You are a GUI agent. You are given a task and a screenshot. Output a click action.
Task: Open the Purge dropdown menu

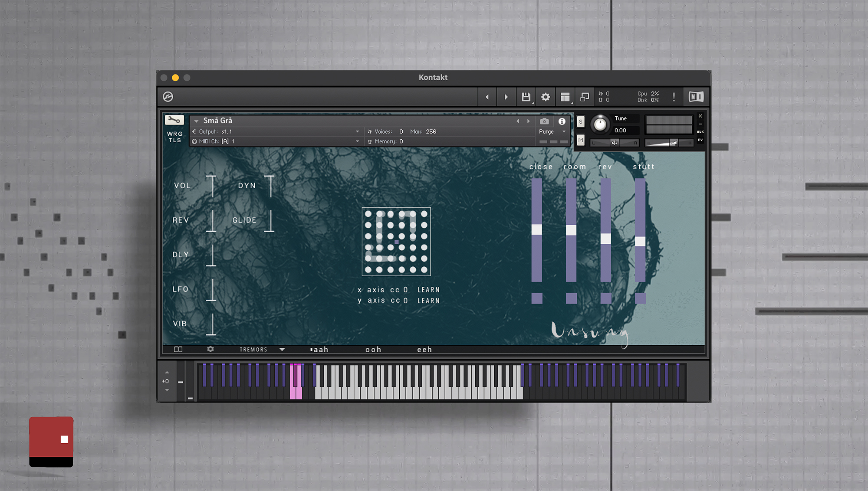click(x=552, y=131)
